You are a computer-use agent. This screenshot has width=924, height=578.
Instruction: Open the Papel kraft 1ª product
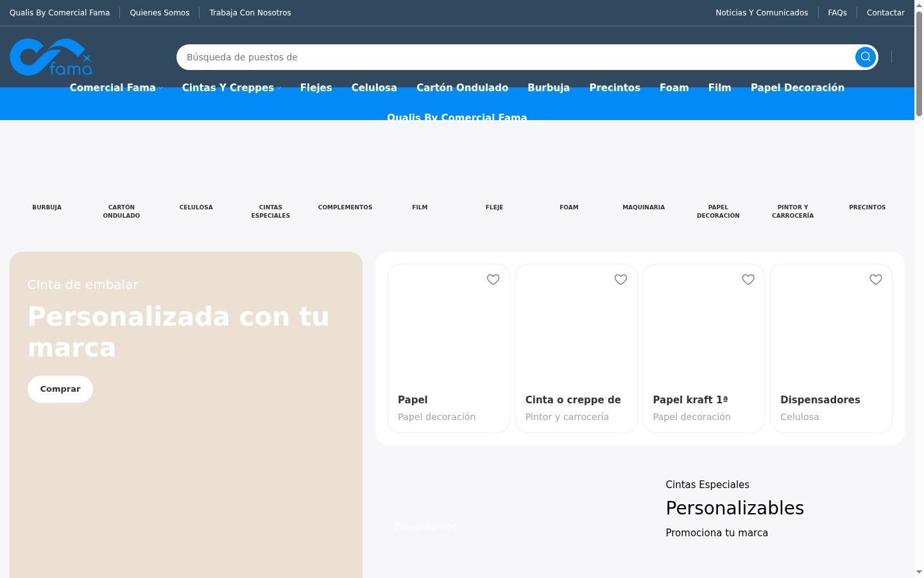pos(690,399)
